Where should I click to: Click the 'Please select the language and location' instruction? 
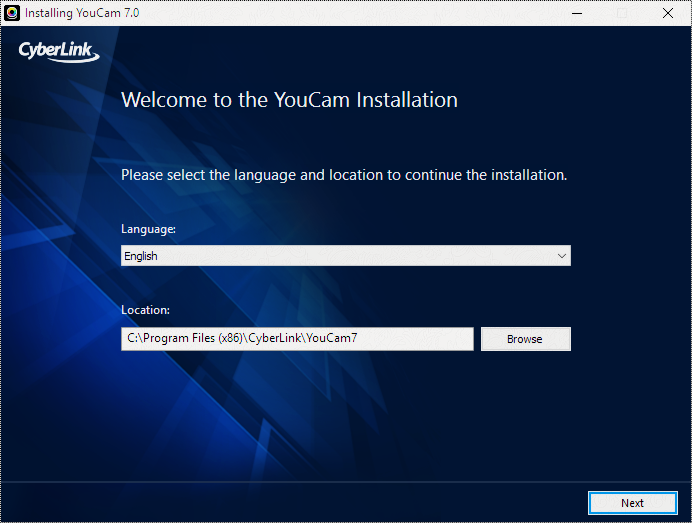pyautogui.click(x=344, y=175)
